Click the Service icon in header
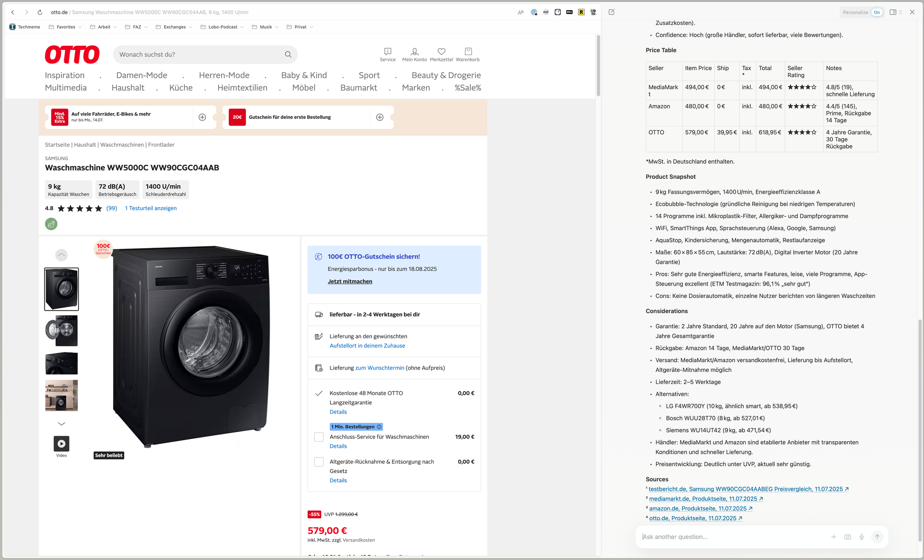This screenshot has width=924, height=560. 388,52
